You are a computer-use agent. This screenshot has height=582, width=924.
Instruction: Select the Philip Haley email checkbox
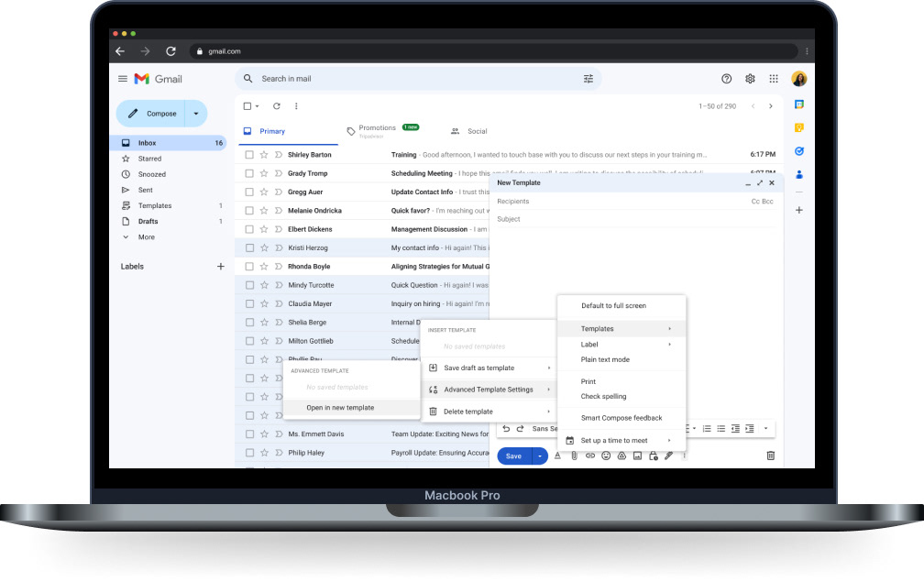tap(249, 453)
